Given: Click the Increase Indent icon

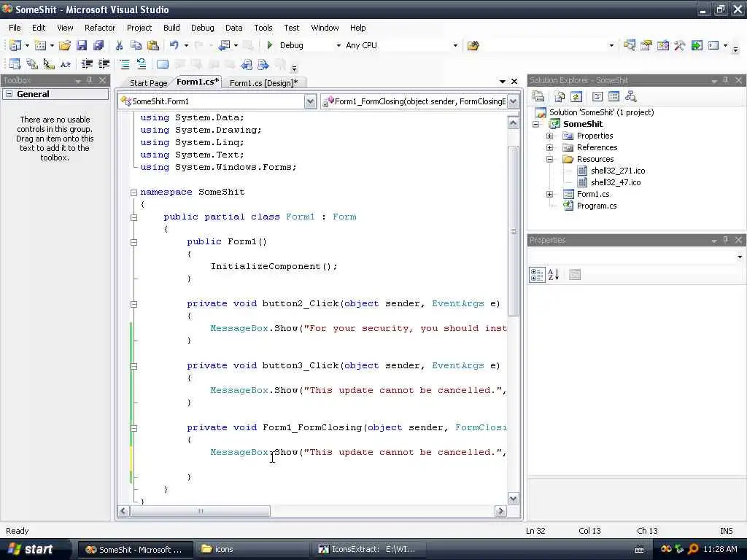Looking at the screenshot, I should click(x=104, y=64).
